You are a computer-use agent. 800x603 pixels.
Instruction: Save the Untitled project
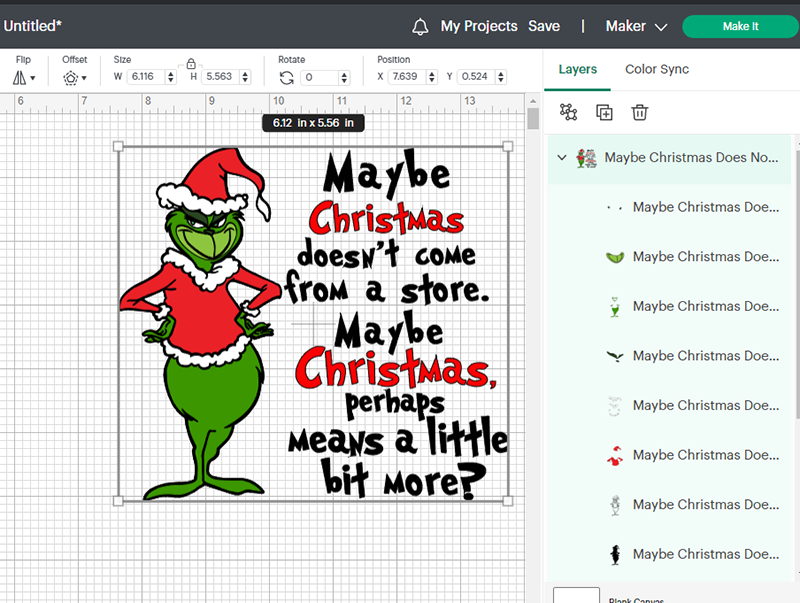(x=544, y=26)
